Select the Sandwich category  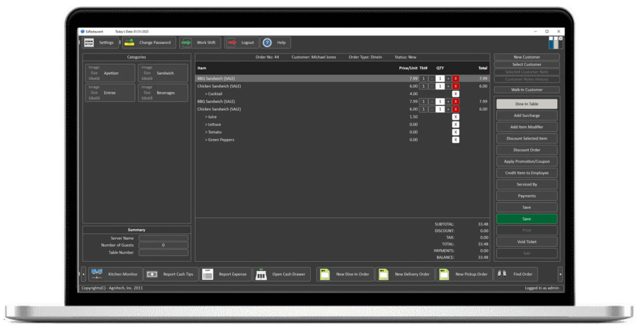point(164,73)
